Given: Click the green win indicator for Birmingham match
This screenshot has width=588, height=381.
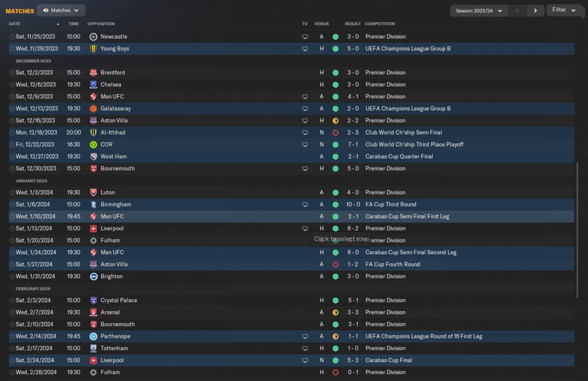Looking at the screenshot, I should pos(335,205).
